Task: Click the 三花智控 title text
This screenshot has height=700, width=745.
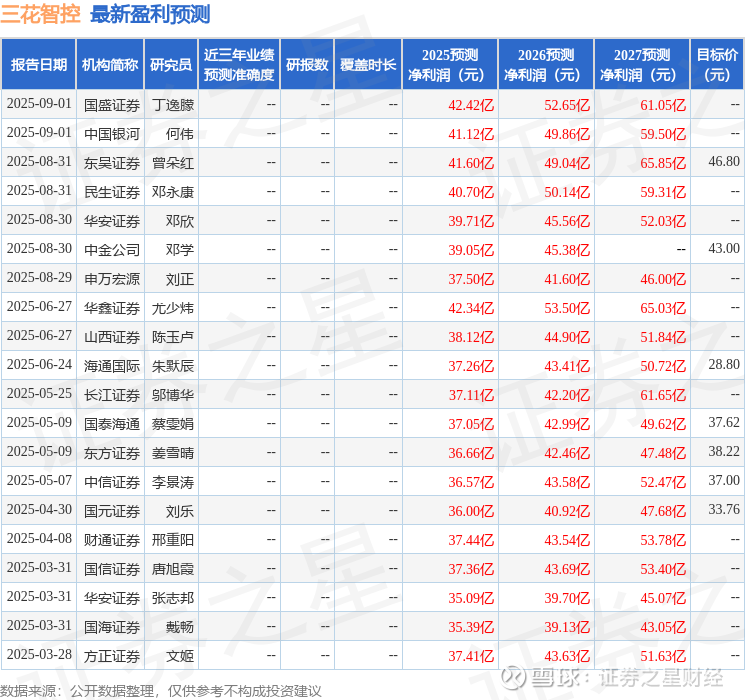Action: 40,14
